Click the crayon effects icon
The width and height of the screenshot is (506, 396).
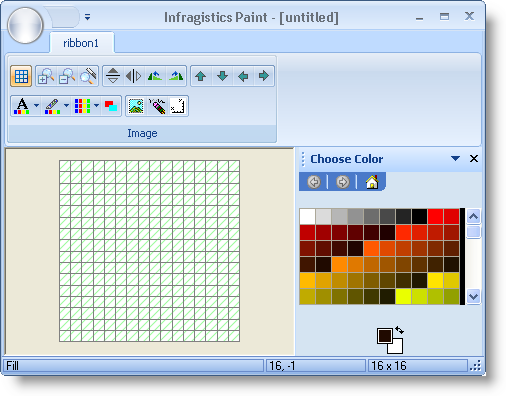click(x=157, y=106)
